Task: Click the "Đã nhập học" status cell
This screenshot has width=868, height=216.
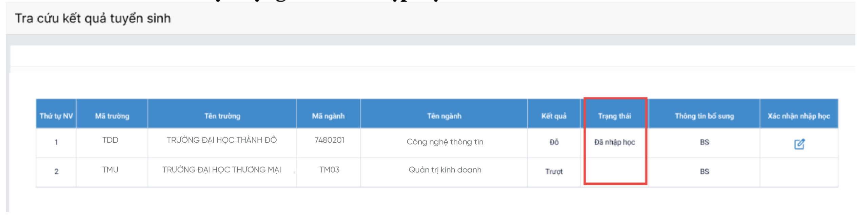Action: (614, 142)
